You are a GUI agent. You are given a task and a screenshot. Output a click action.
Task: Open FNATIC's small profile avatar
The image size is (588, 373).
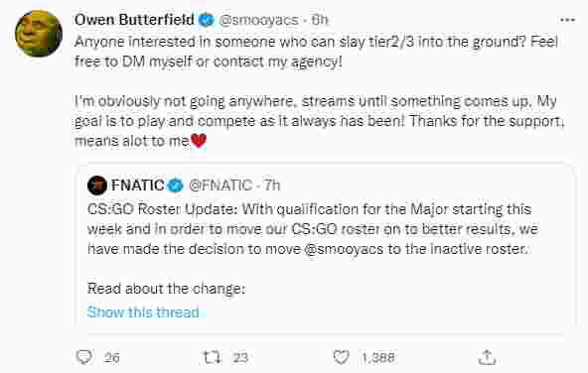(97, 185)
